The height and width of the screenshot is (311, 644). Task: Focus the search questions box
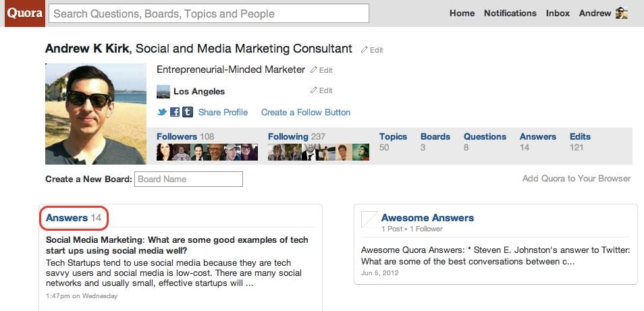209,13
